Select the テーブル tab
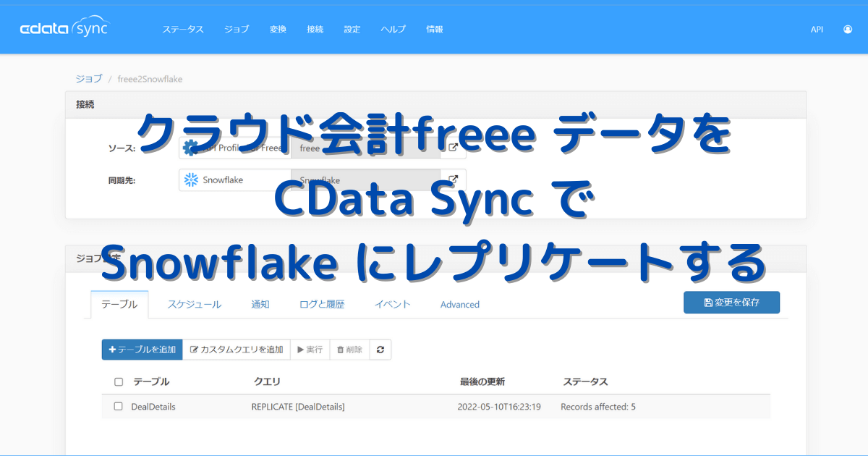 click(x=119, y=305)
